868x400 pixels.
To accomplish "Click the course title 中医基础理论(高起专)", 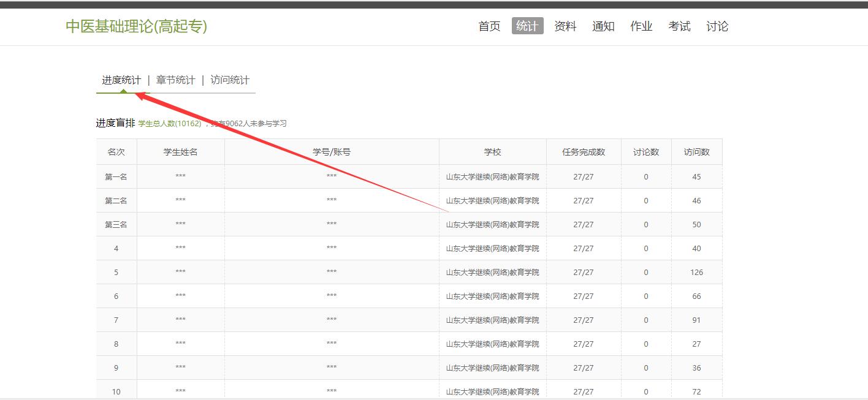I will [x=136, y=26].
